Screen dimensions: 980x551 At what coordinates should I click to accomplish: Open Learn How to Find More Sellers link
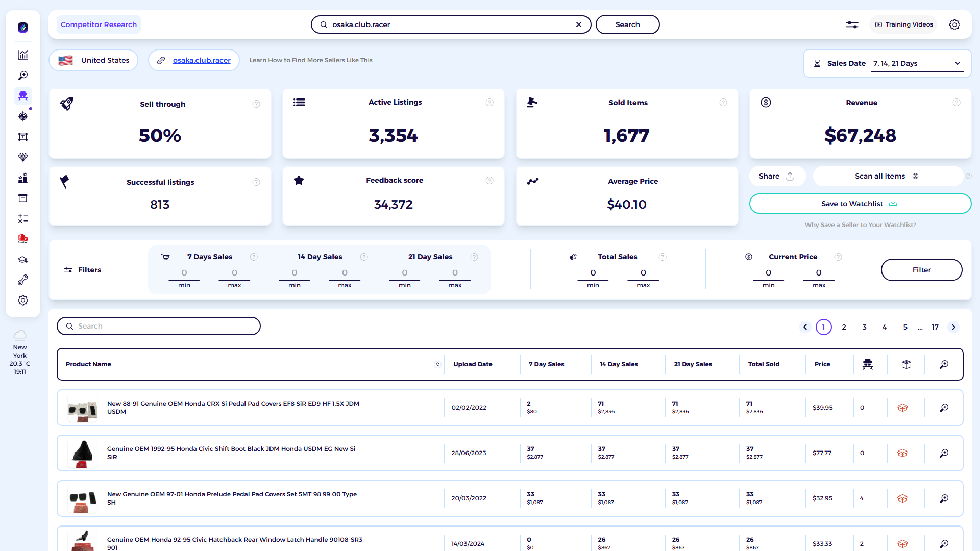[311, 60]
